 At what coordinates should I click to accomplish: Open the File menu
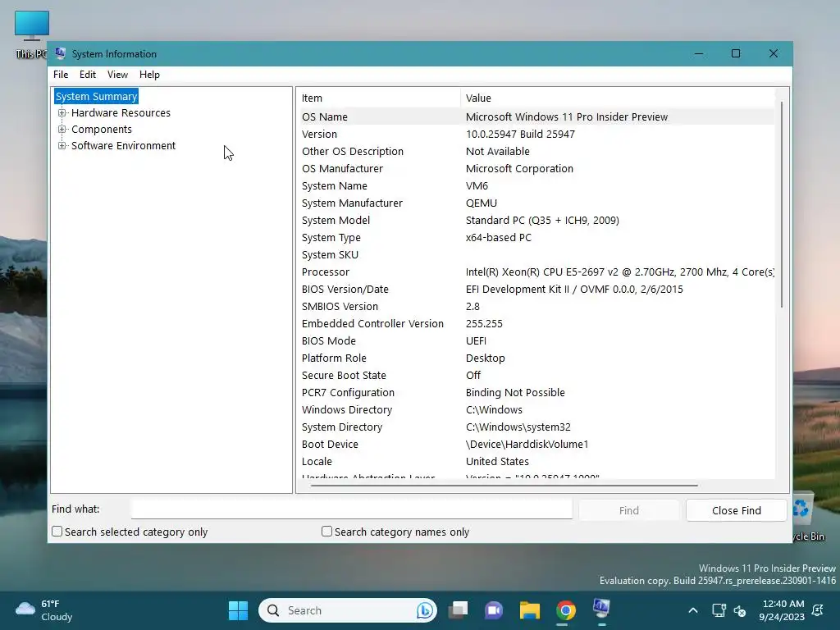(61, 75)
